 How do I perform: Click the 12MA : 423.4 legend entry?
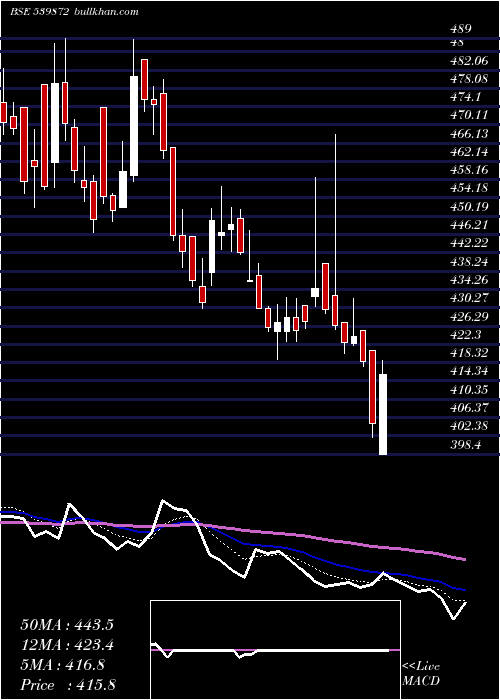point(67,644)
